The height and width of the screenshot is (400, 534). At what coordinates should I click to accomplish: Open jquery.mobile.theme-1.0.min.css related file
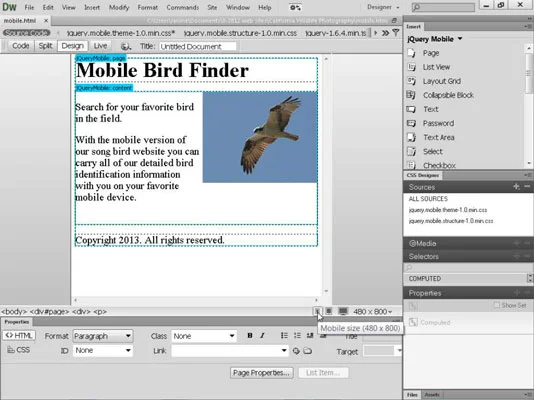click(121, 33)
